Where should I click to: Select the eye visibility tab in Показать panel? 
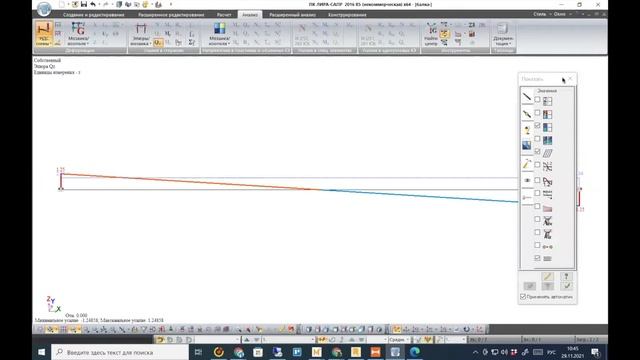pyautogui.click(x=527, y=180)
